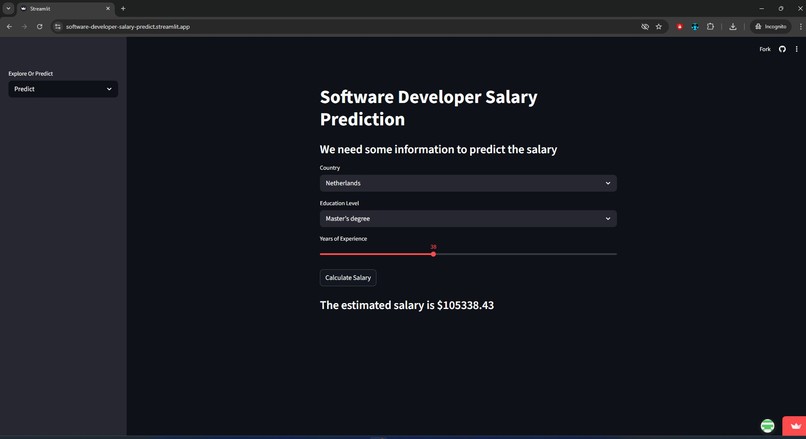Open the Streamlit app three-dot menu

(x=796, y=49)
